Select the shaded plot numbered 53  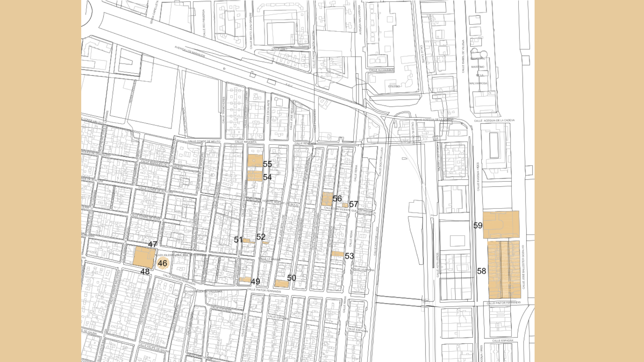337,254
